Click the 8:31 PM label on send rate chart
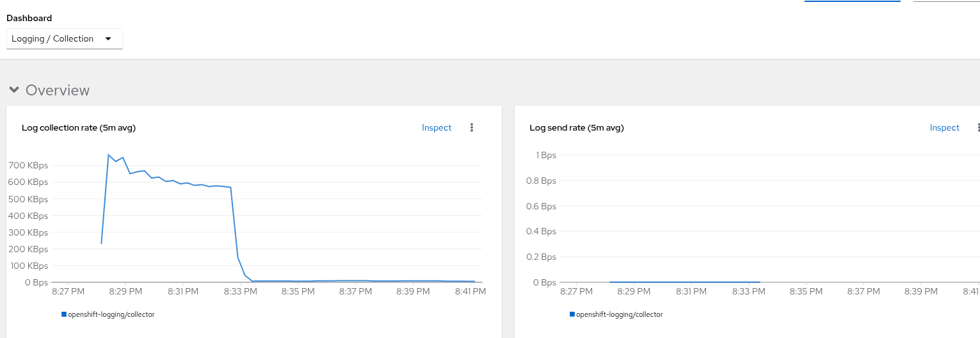The image size is (980, 338). click(x=691, y=291)
